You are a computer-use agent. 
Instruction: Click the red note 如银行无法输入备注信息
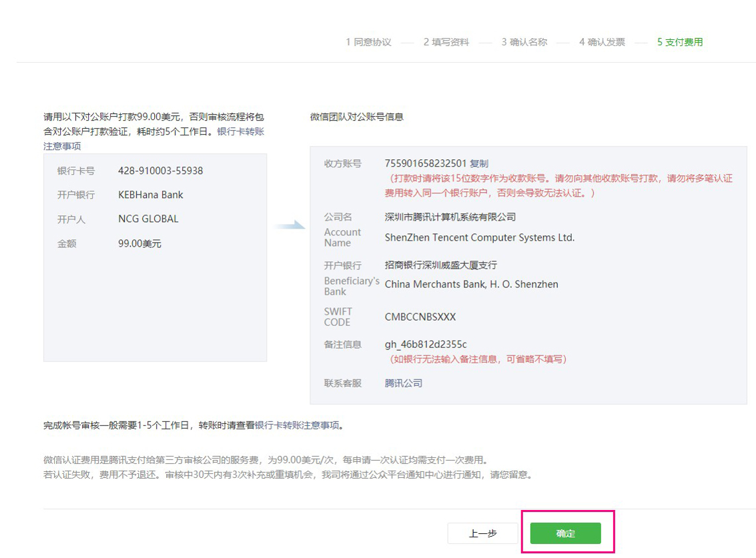[x=478, y=359]
